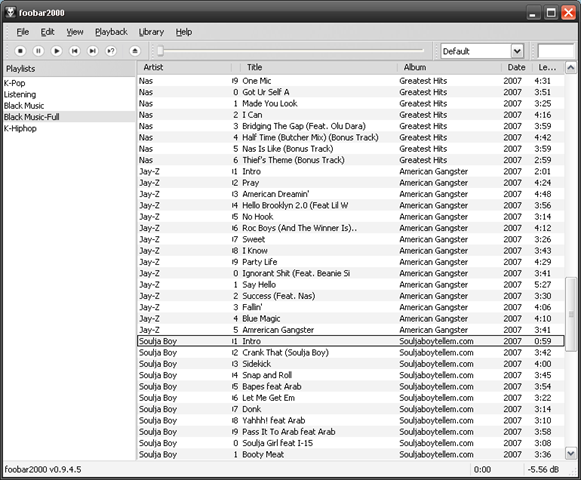
Task: Skip to the next track
Action: coord(93,51)
